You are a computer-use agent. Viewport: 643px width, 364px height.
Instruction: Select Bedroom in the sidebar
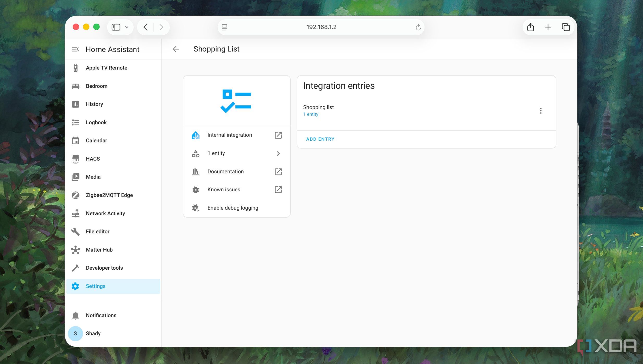(x=113, y=86)
